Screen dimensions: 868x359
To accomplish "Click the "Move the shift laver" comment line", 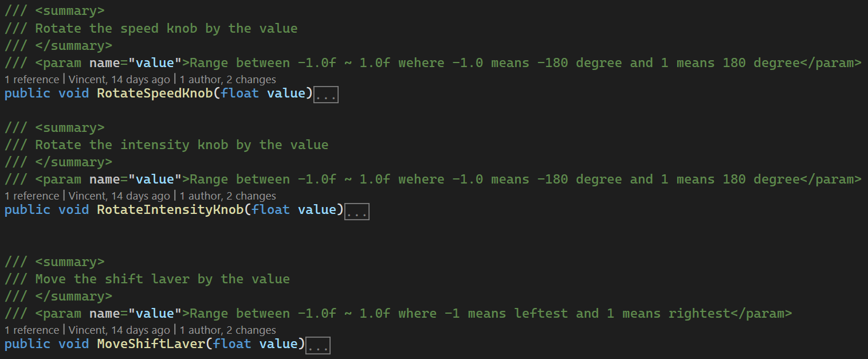I will [x=162, y=279].
